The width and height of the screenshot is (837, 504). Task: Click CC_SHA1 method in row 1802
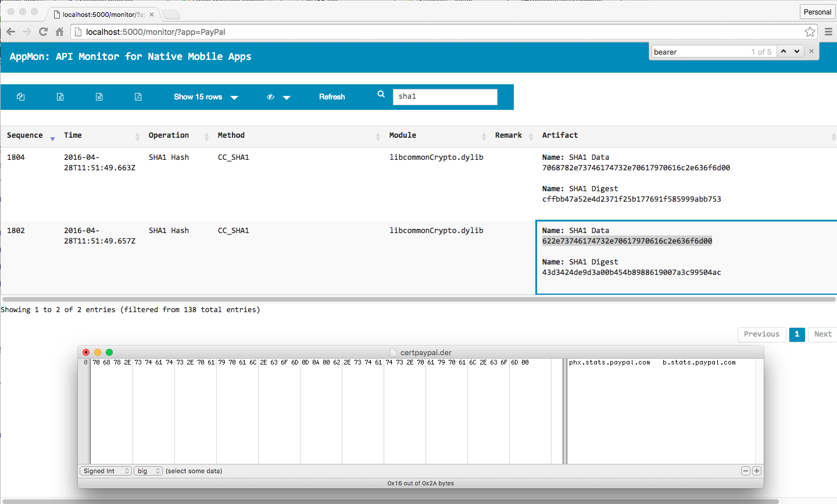click(234, 231)
